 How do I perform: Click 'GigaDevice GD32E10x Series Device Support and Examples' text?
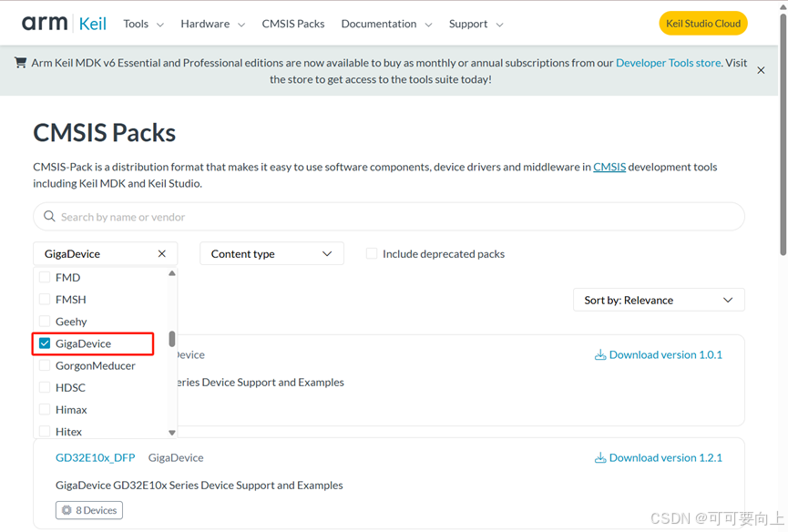(x=199, y=486)
